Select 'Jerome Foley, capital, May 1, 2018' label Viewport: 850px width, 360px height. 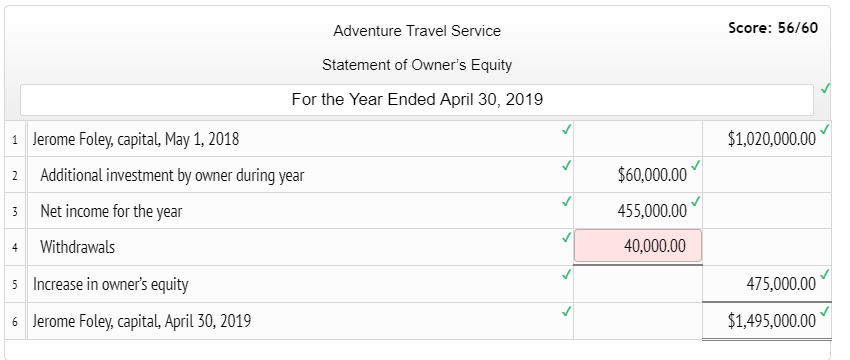pos(136,139)
